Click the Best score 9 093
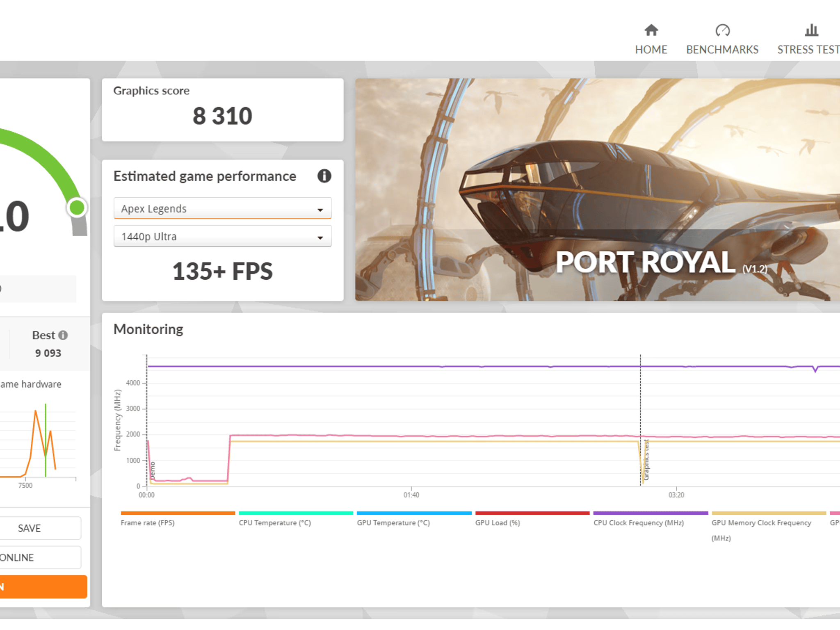 tap(48, 353)
